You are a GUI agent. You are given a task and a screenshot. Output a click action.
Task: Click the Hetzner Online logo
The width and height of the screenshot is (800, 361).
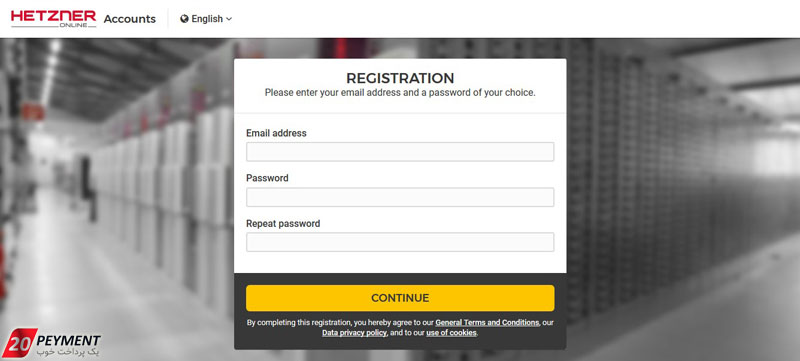pos(54,18)
